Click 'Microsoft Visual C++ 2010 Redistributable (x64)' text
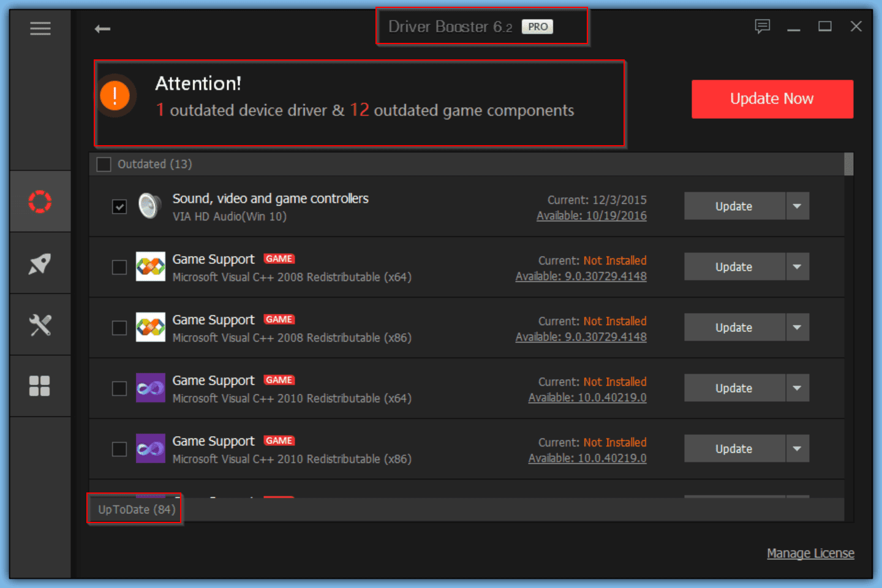 click(x=292, y=398)
